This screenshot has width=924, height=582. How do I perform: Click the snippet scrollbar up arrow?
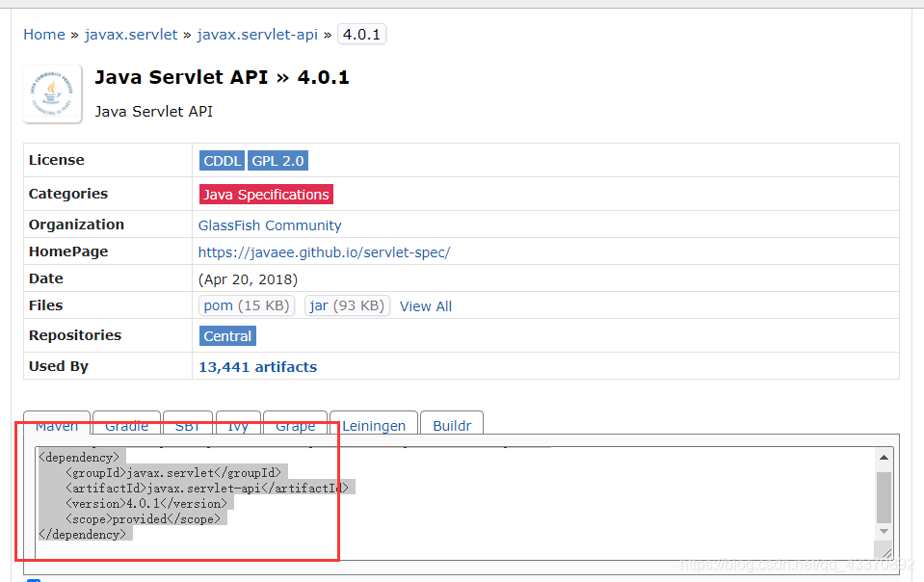tap(884, 457)
